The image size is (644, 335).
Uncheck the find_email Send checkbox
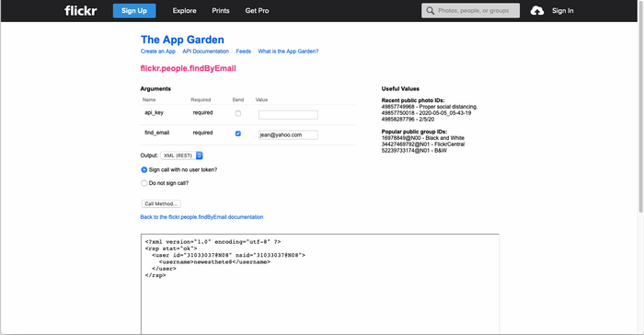237,133
